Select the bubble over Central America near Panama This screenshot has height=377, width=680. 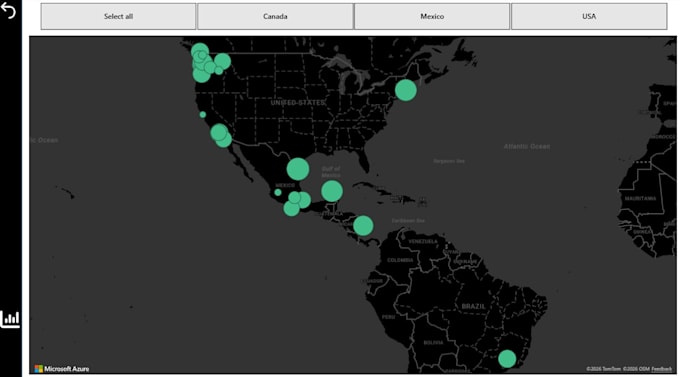point(363,226)
